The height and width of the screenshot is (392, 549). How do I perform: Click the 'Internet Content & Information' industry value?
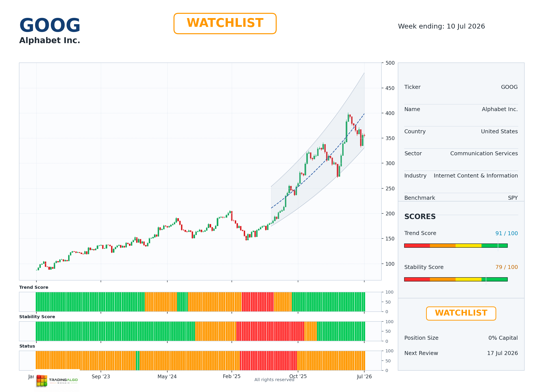point(476,176)
